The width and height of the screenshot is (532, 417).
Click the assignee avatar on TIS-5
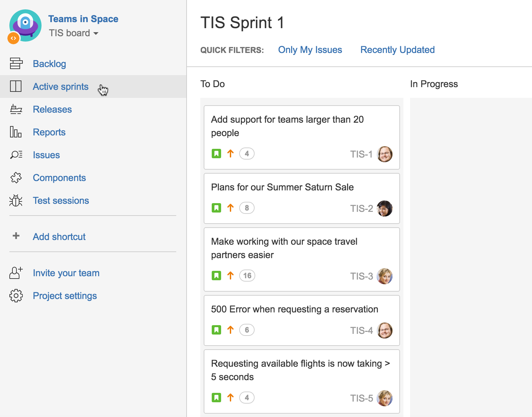click(x=385, y=398)
